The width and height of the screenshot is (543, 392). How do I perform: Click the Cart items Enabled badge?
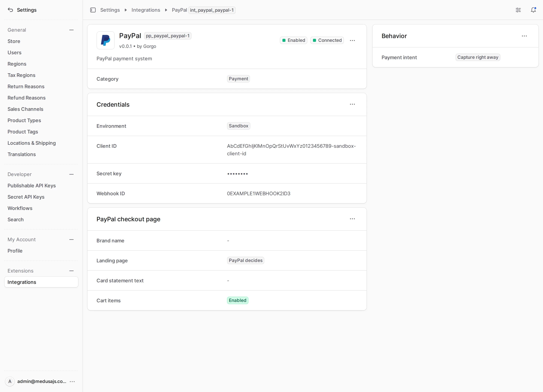(238, 301)
